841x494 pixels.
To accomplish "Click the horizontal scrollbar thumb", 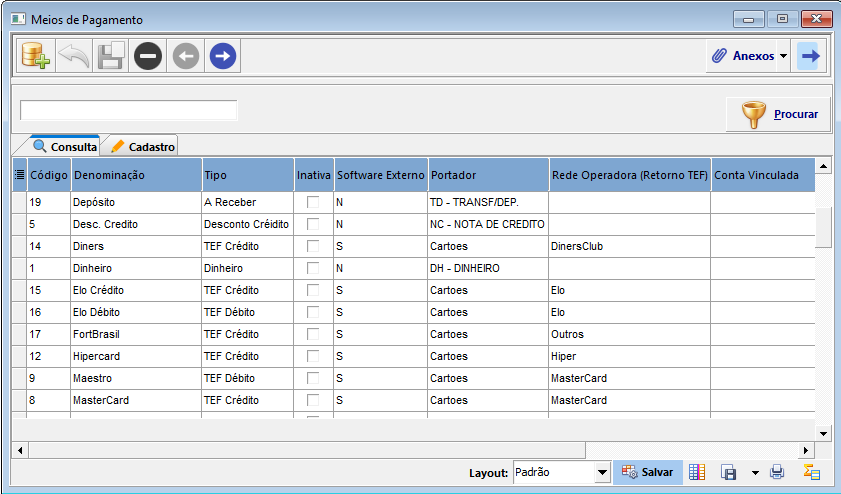I will (x=307, y=450).
